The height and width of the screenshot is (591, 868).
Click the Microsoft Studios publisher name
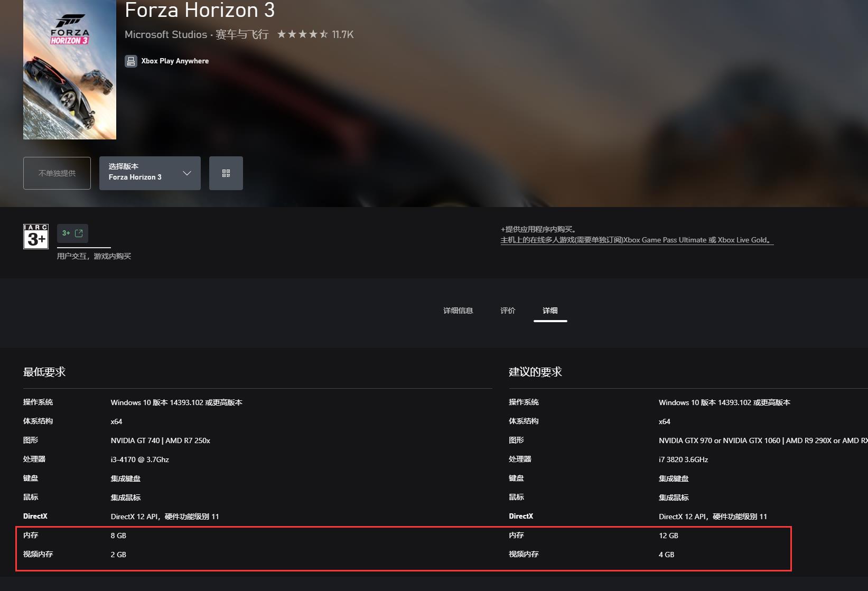[x=166, y=34]
